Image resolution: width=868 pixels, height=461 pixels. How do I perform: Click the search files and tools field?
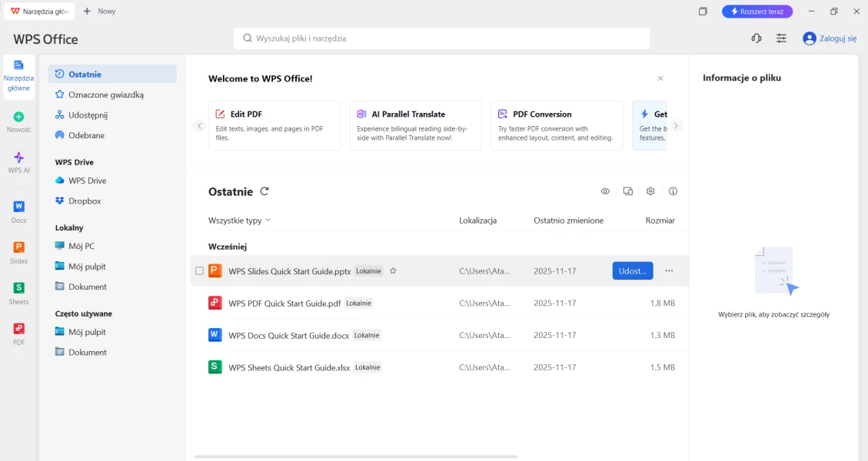click(441, 38)
